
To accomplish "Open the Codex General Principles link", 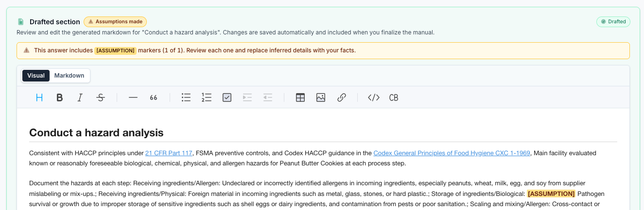I will pos(452,153).
